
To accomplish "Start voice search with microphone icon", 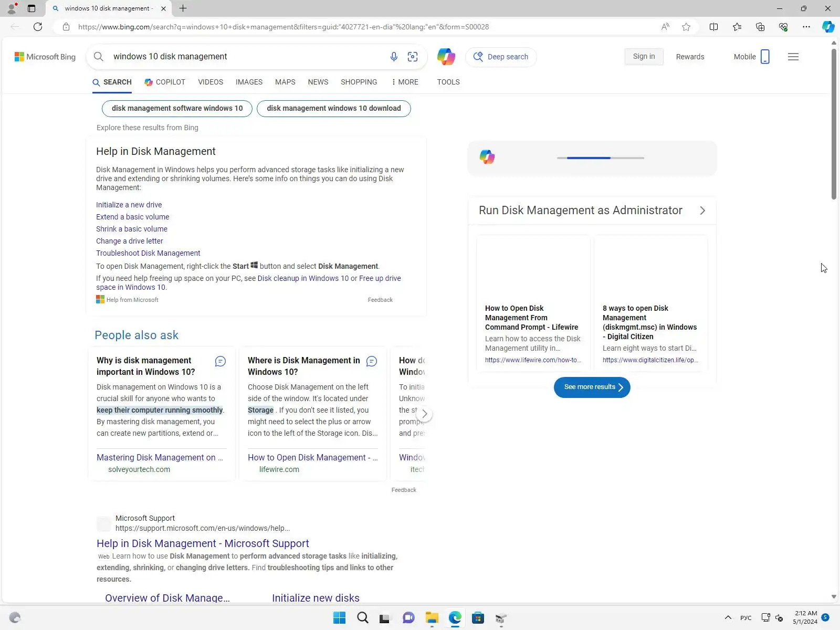I will tap(394, 57).
